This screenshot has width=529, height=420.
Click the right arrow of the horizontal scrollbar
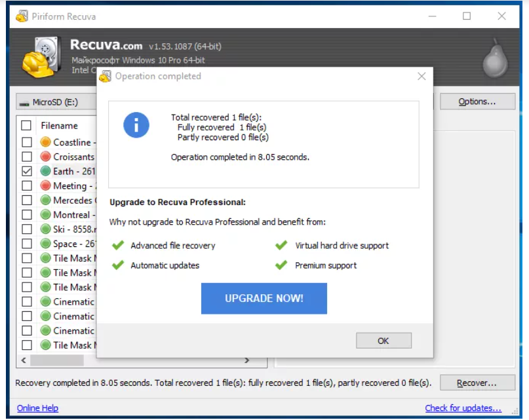[247, 360]
